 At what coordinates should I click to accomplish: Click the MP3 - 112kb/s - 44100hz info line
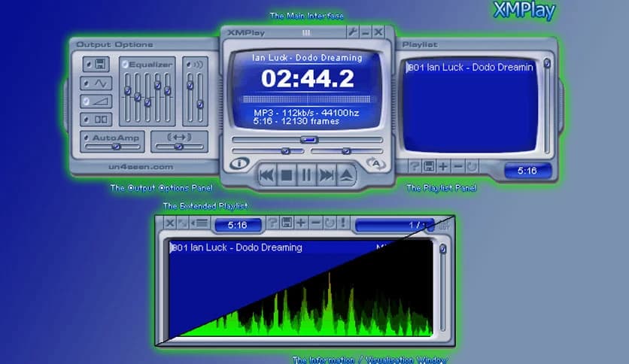coord(306,113)
